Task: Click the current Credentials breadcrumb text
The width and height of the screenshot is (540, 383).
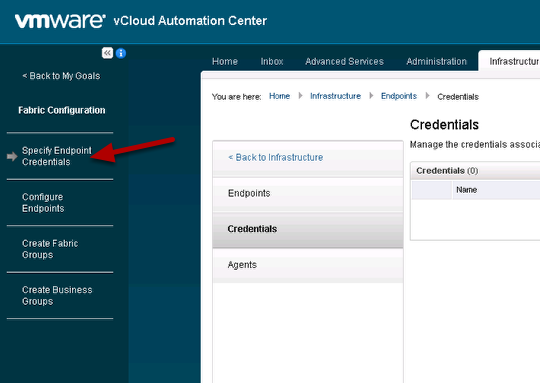Action: (458, 97)
